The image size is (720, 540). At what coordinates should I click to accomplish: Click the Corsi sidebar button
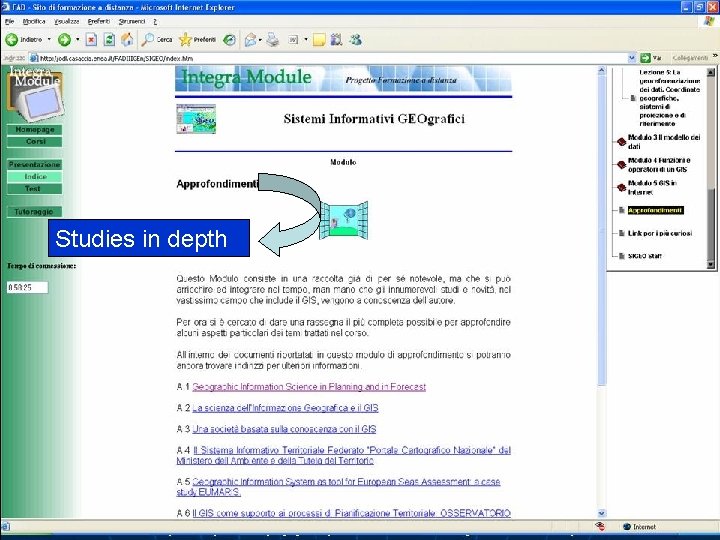[x=35, y=141]
